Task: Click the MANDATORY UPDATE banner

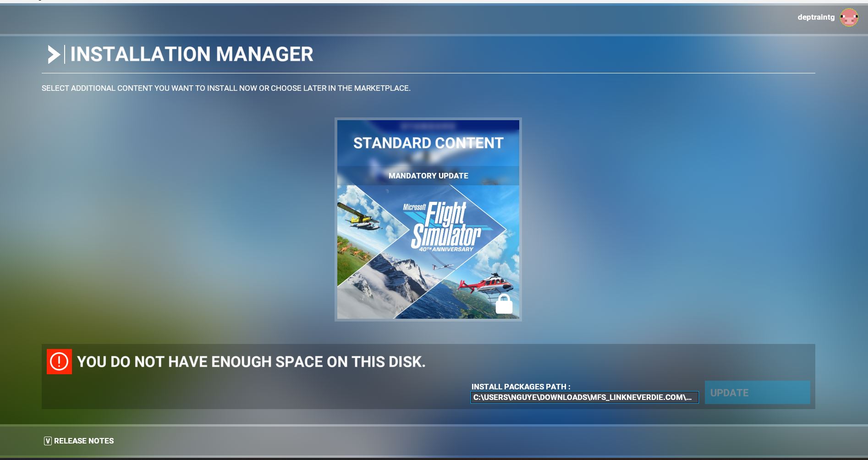Action: [428, 176]
